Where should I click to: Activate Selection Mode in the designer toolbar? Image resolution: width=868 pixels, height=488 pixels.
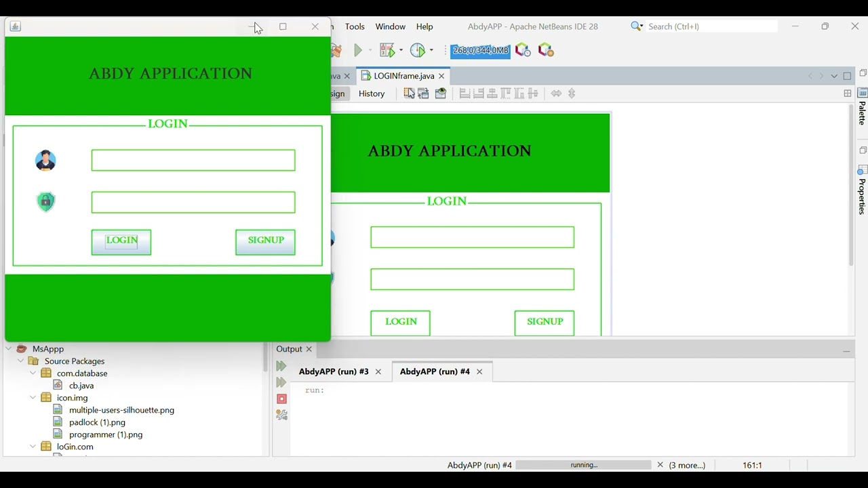coord(410,94)
